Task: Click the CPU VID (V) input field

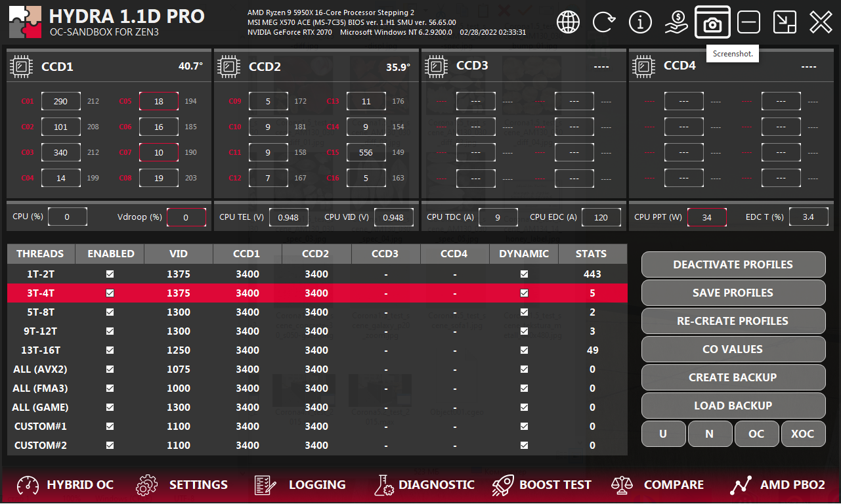Action: [x=394, y=217]
